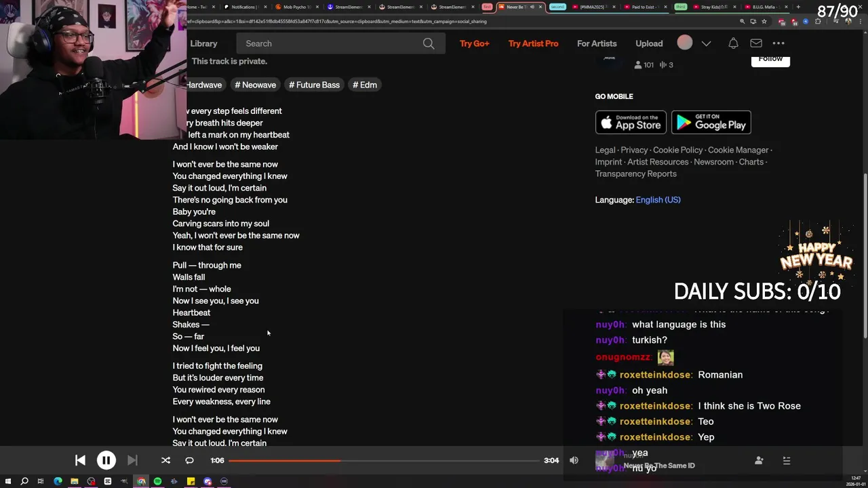The height and width of the screenshot is (488, 868).
Task: Open the more options ellipsis menu
Action: [778, 43]
